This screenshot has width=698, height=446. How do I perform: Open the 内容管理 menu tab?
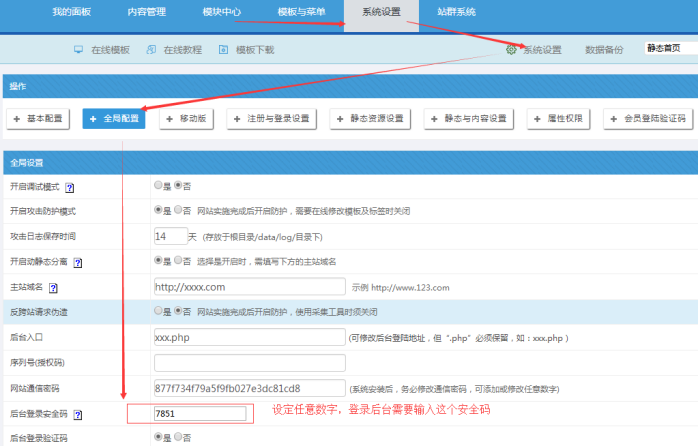[x=148, y=12]
